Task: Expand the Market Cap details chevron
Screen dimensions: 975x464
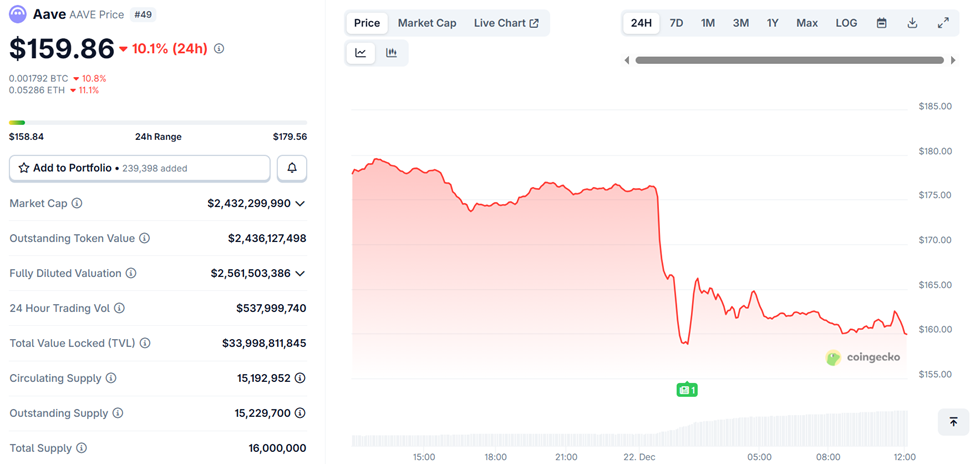Action: [x=300, y=203]
